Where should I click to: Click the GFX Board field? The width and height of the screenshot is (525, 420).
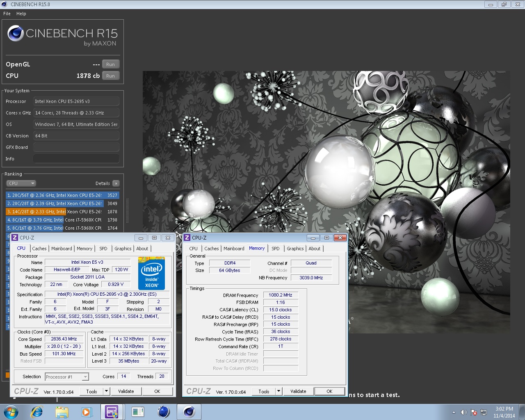pyautogui.click(x=76, y=147)
